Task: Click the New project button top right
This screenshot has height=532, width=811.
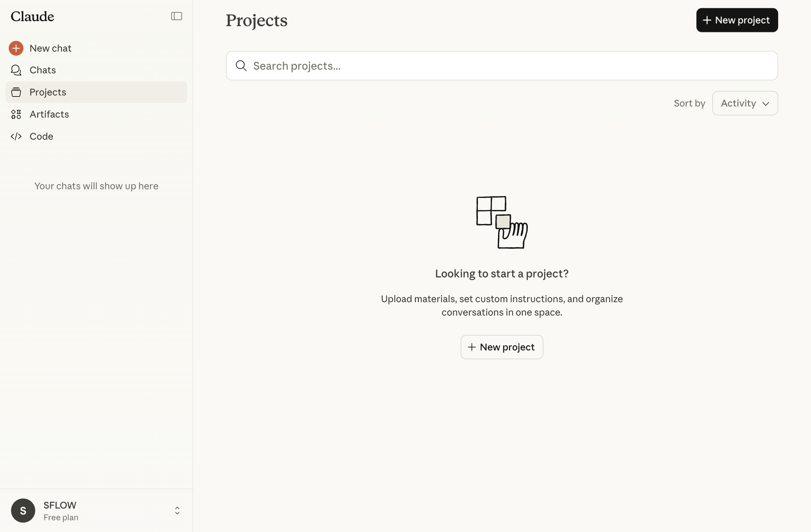Action: (x=737, y=20)
